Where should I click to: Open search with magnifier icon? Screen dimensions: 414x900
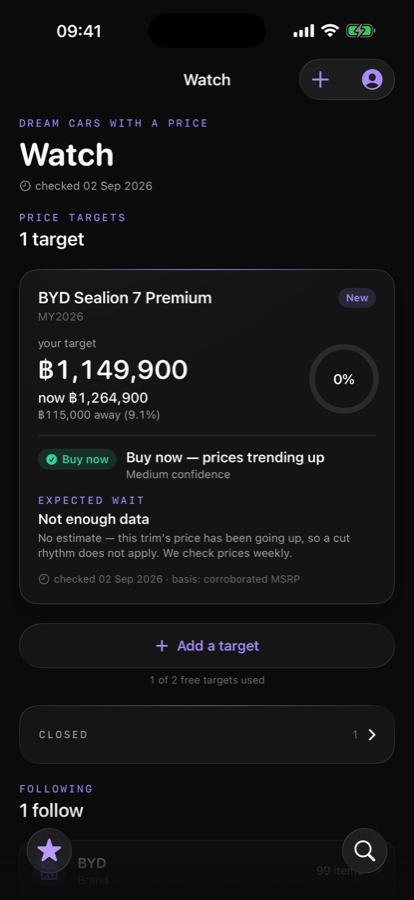(x=365, y=850)
